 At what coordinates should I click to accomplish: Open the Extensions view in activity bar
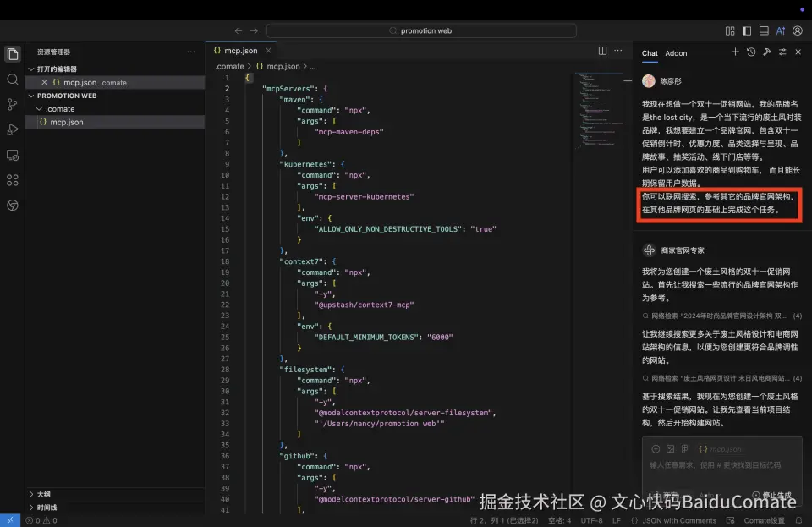coord(13,180)
